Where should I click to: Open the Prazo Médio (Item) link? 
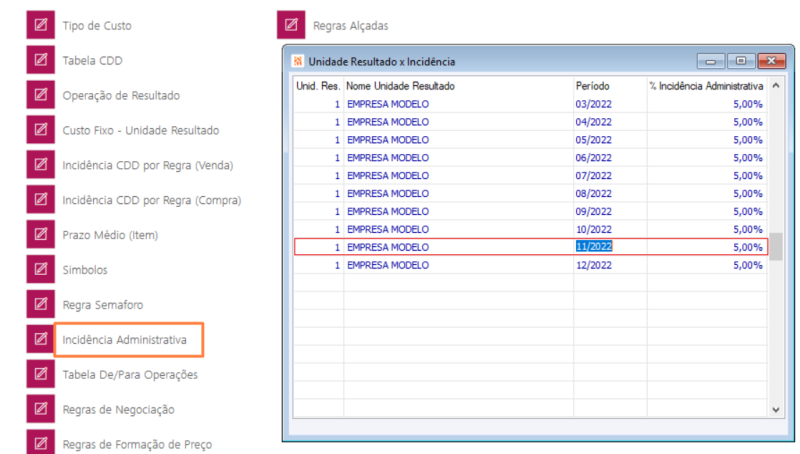(x=110, y=235)
